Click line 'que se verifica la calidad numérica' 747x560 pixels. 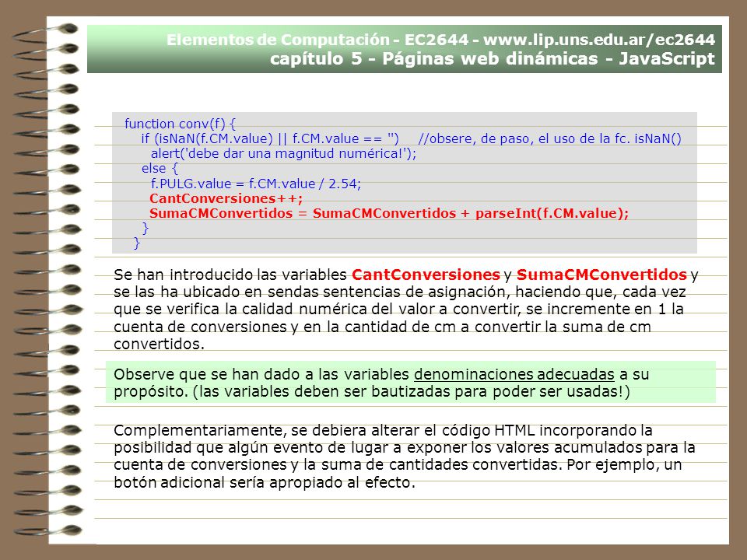point(398,309)
